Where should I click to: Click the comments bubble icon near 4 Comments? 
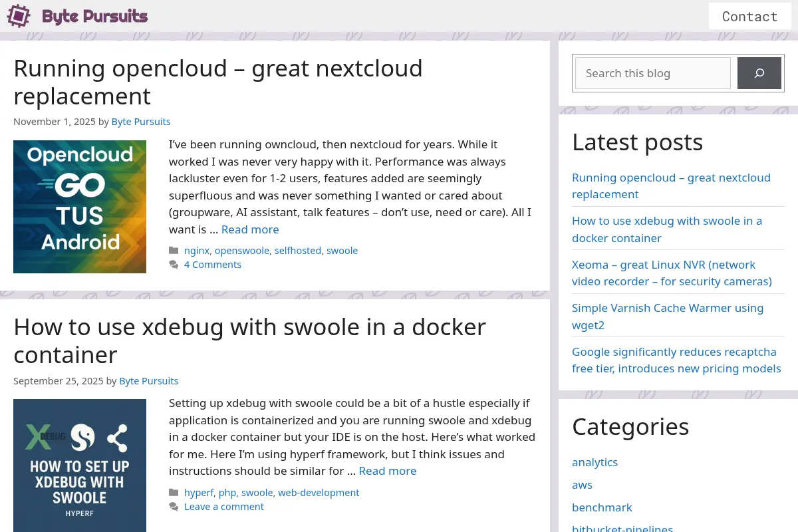(x=174, y=265)
